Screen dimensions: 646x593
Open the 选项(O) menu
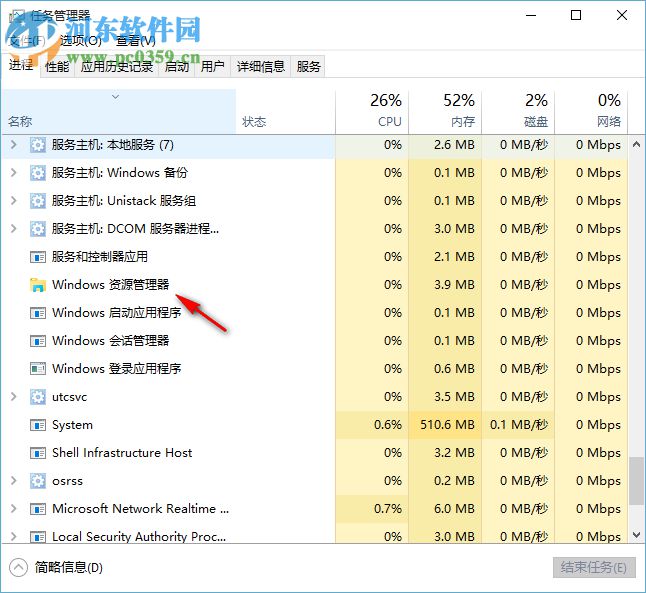(81, 41)
